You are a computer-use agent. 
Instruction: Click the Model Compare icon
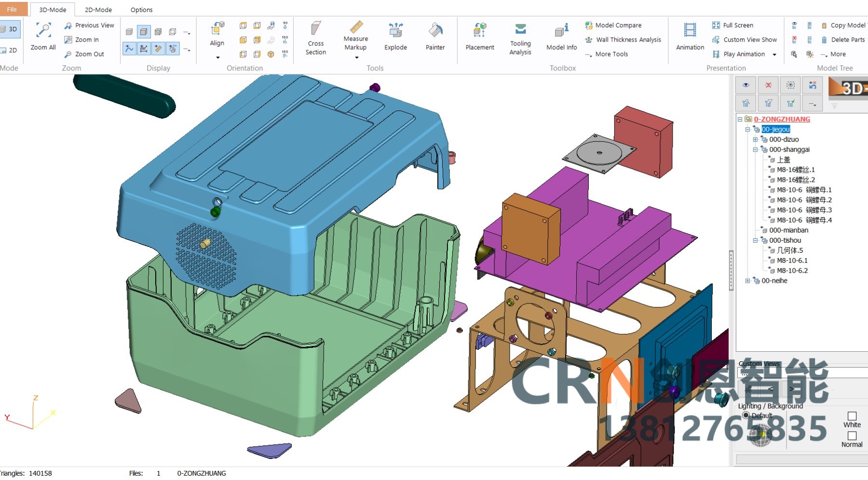[x=589, y=26]
